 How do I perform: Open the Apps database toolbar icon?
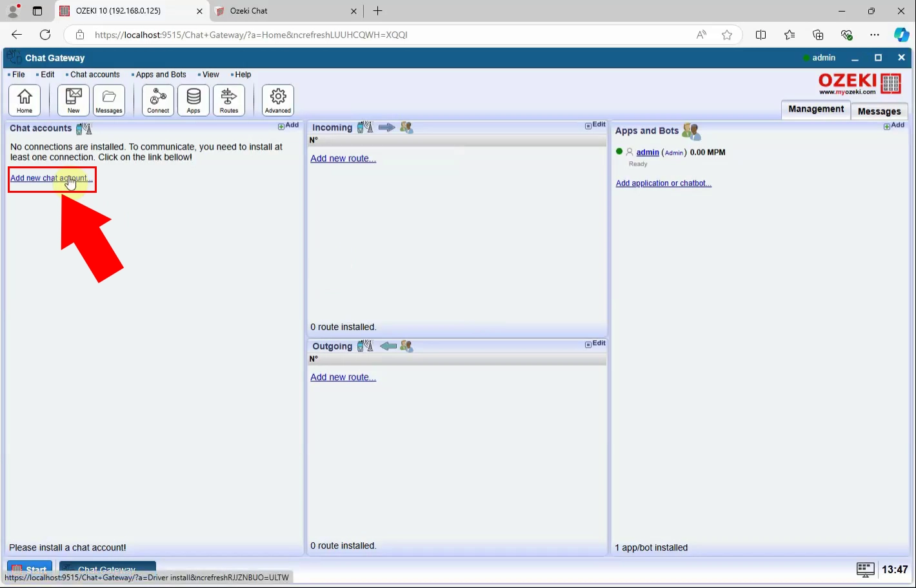tap(194, 101)
